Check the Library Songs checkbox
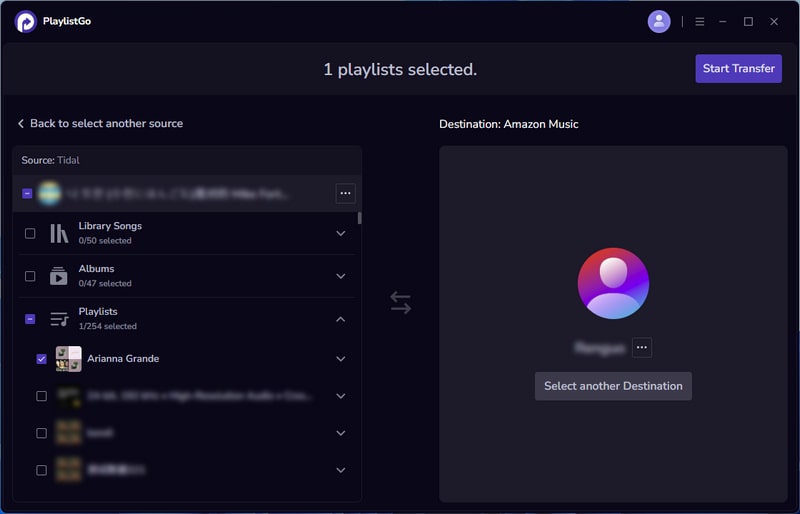The image size is (800, 514). 30,233
